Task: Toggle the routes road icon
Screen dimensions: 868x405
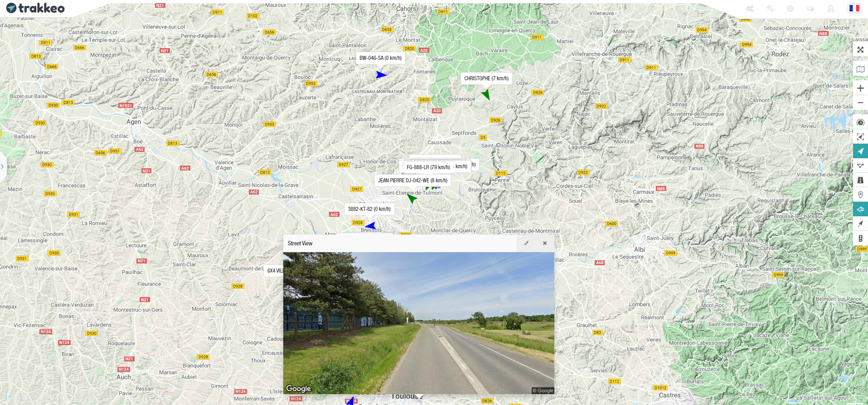Action: point(860,181)
